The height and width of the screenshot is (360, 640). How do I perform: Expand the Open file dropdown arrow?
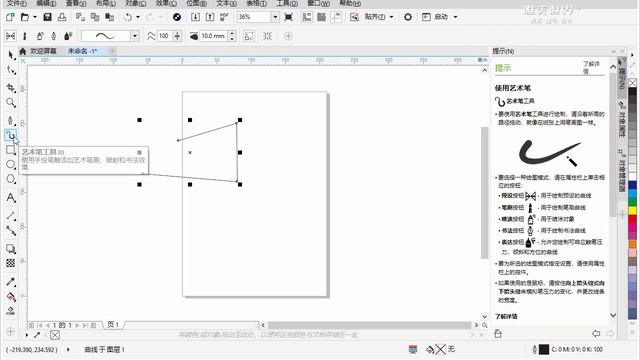(35, 17)
